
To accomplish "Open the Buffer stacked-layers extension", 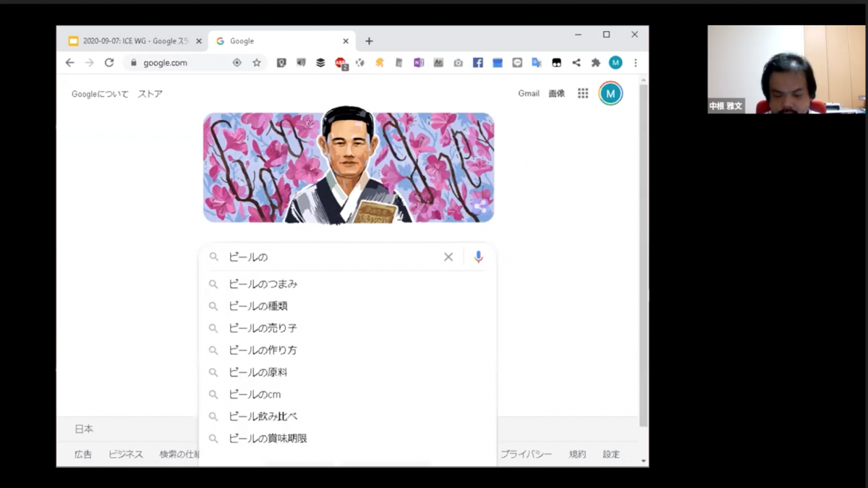I will [320, 63].
